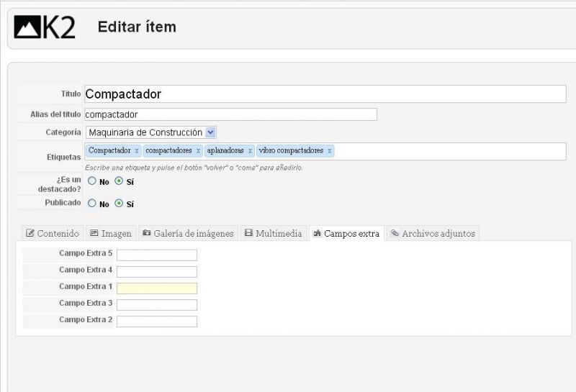Click the pencil icon on Contenido tab
The height and width of the screenshot is (392, 576).
pyautogui.click(x=30, y=233)
